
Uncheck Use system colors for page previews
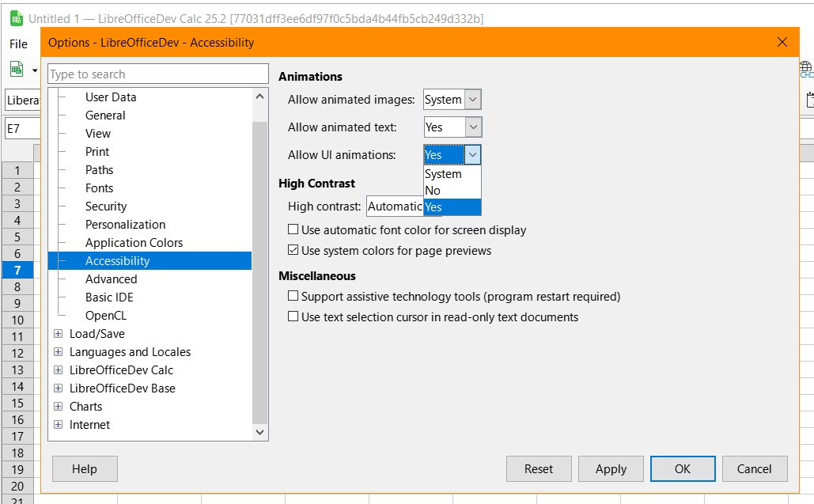pyautogui.click(x=293, y=250)
